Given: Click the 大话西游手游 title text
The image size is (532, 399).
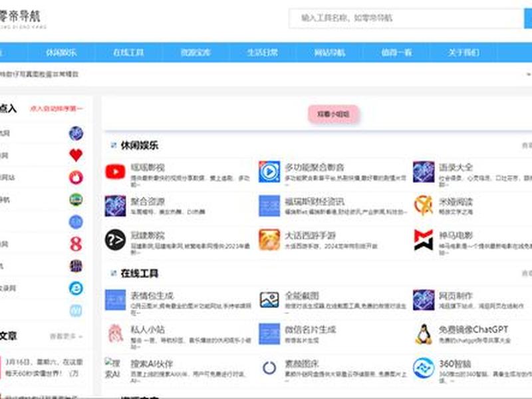Looking at the screenshot, I should pyautogui.click(x=310, y=235).
